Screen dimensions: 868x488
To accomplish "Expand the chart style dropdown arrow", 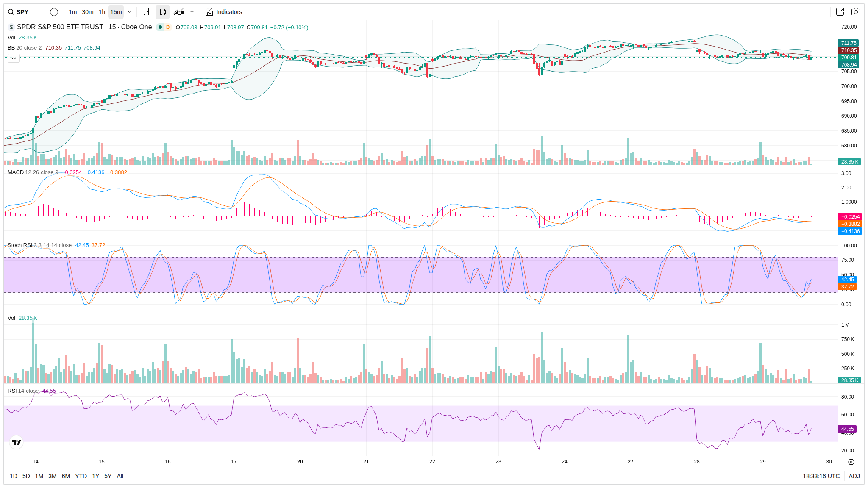I will coord(192,12).
